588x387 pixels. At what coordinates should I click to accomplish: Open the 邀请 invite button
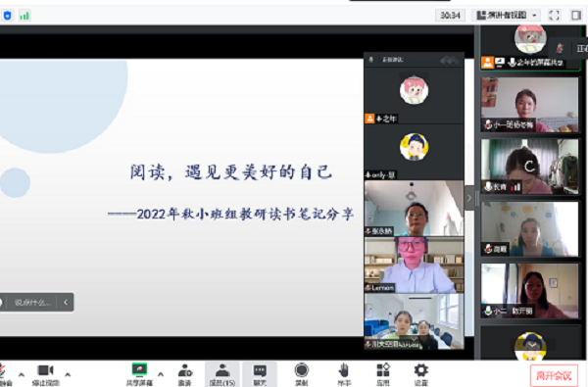point(185,374)
